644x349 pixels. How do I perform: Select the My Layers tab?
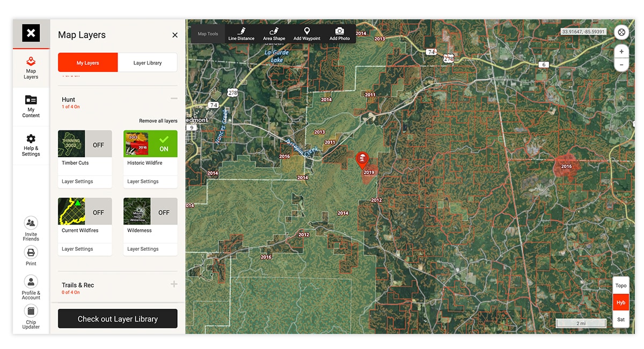(x=87, y=63)
